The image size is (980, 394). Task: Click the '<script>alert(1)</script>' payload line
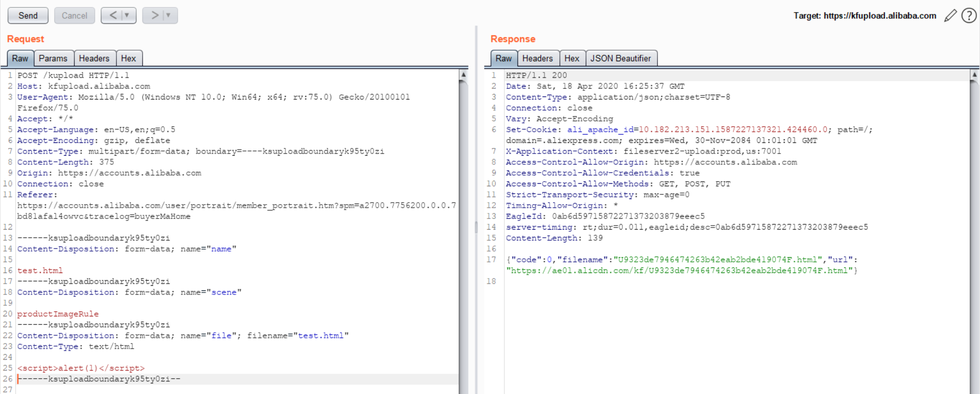coord(81,368)
